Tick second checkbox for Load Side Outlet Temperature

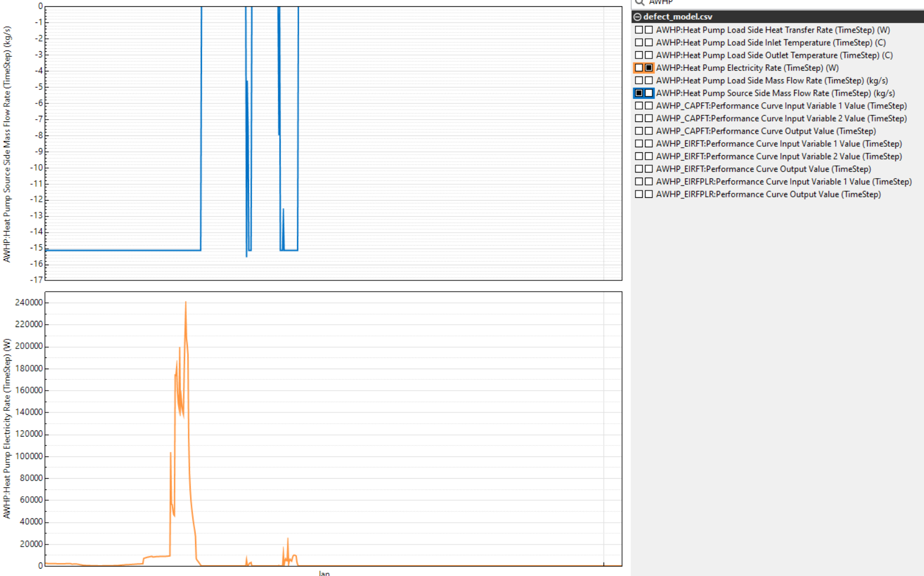click(x=649, y=55)
